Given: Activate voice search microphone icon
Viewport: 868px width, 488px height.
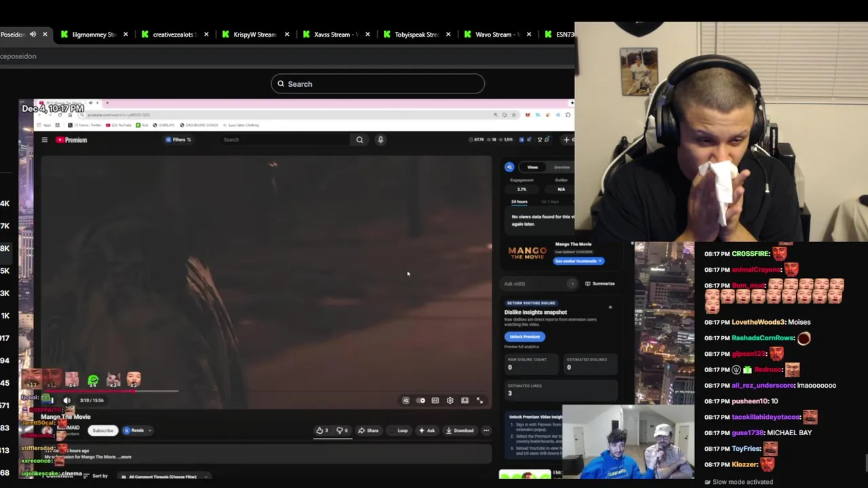Looking at the screenshot, I should coord(380,140).
